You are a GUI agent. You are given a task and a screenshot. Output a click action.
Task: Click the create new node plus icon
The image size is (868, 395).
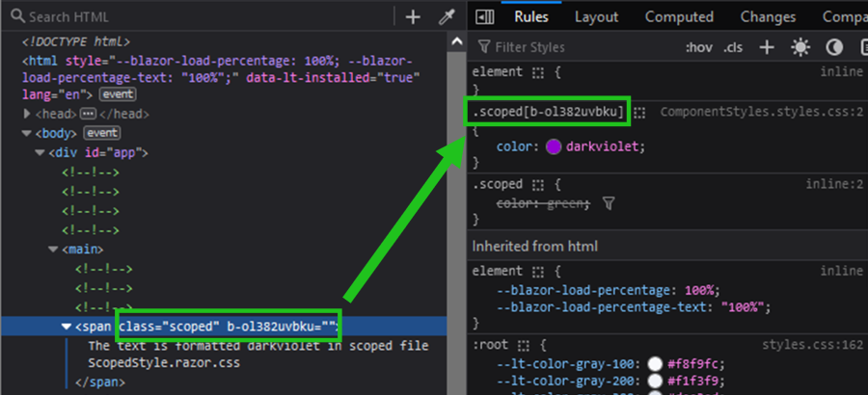[413, 17]
